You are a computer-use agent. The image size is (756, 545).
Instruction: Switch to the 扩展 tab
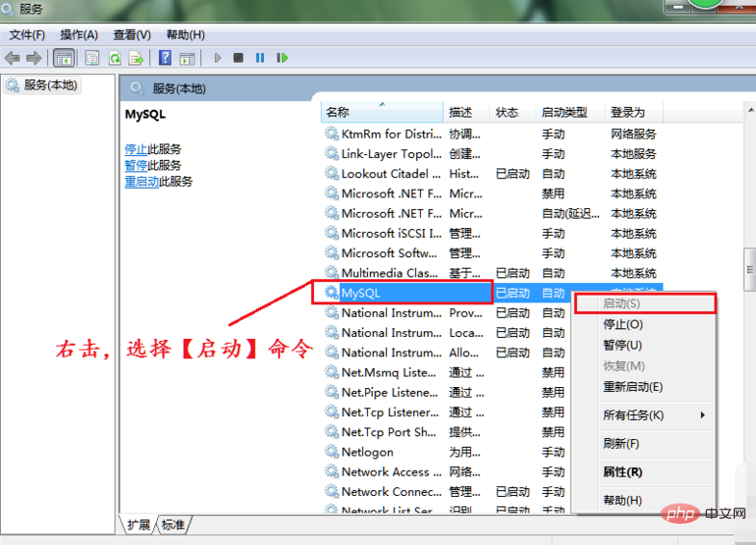pyautogui.click(x=139, y=525)
